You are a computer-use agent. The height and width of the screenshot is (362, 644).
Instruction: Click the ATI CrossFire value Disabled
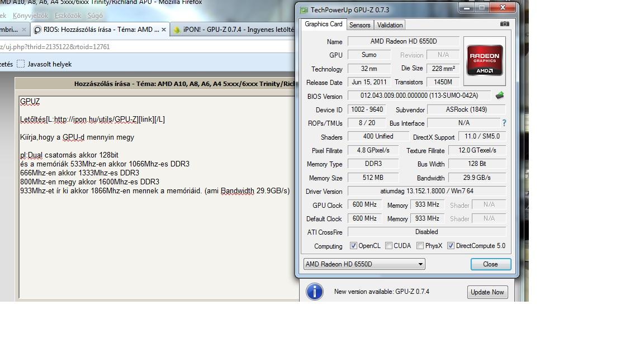(x=427, y=232)
